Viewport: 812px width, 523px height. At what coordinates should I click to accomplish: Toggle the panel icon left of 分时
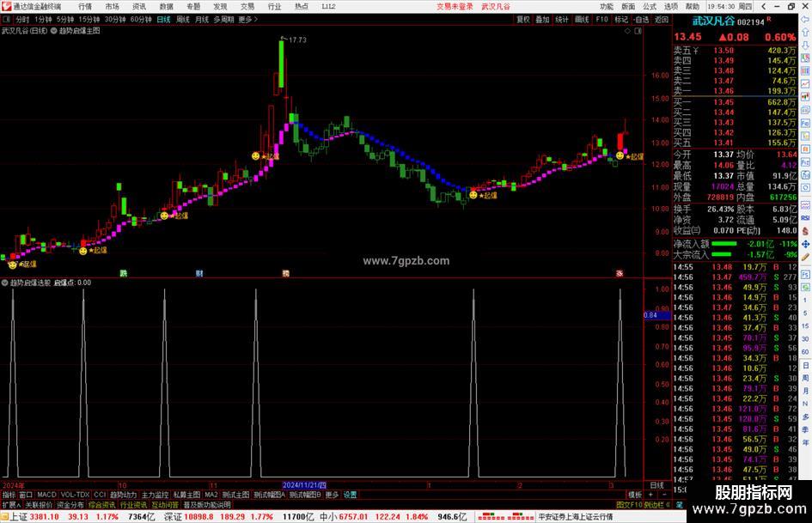point(7,19)
